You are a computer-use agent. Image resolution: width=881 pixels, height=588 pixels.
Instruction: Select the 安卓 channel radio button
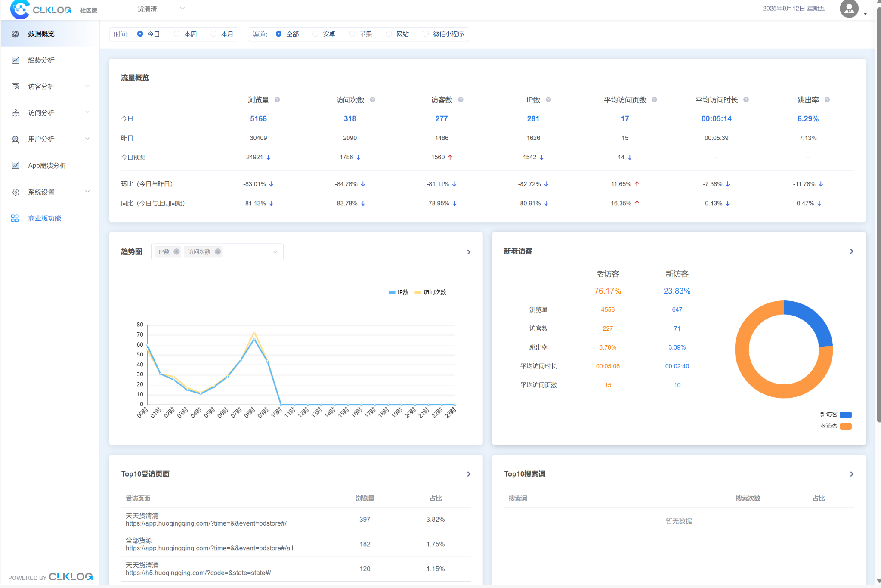click(x=315, y=34)
